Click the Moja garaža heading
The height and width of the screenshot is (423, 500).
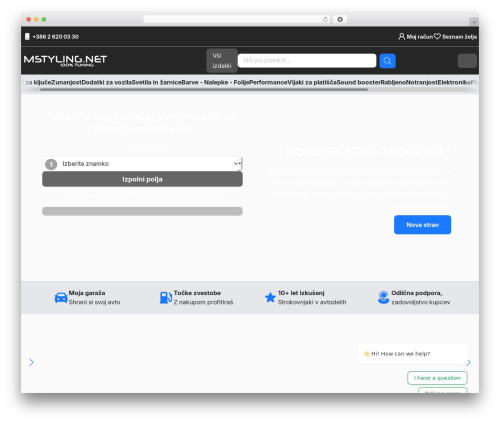click(x=87, y=293)
